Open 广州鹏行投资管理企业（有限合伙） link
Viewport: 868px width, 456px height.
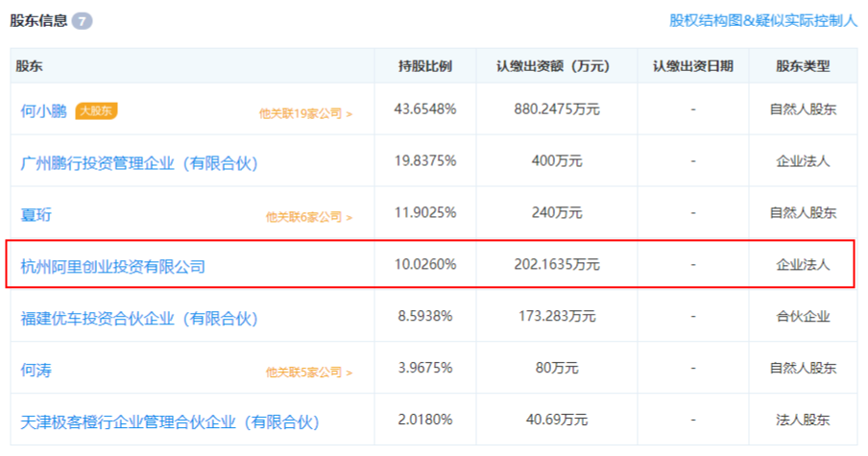[139, 163]
